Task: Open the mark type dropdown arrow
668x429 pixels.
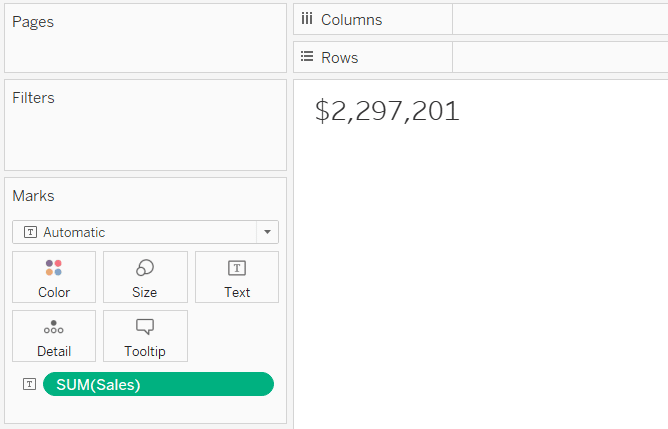Action: [x=267, y=232]
